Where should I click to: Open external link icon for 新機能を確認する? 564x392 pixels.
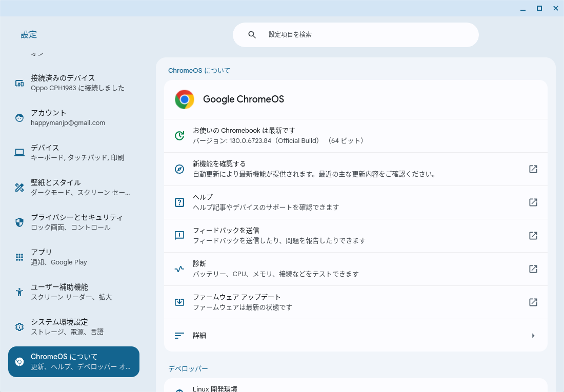tap(533, 169)
